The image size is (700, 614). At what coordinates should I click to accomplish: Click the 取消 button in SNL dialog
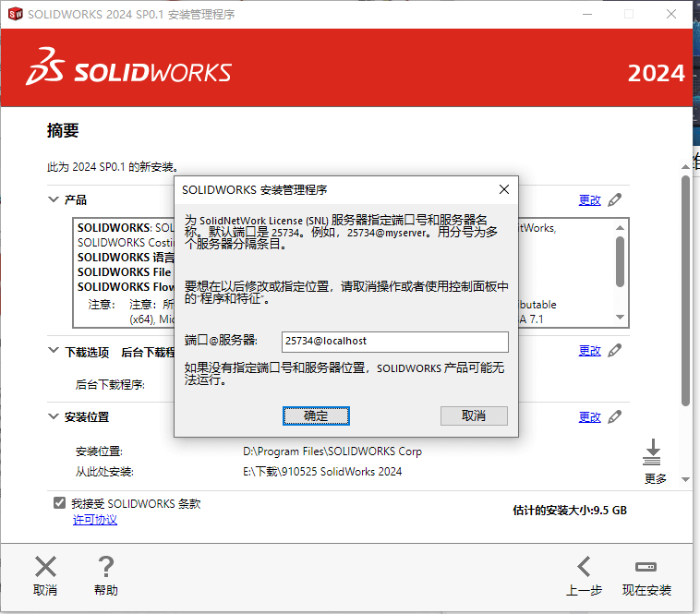pos(474,415)
